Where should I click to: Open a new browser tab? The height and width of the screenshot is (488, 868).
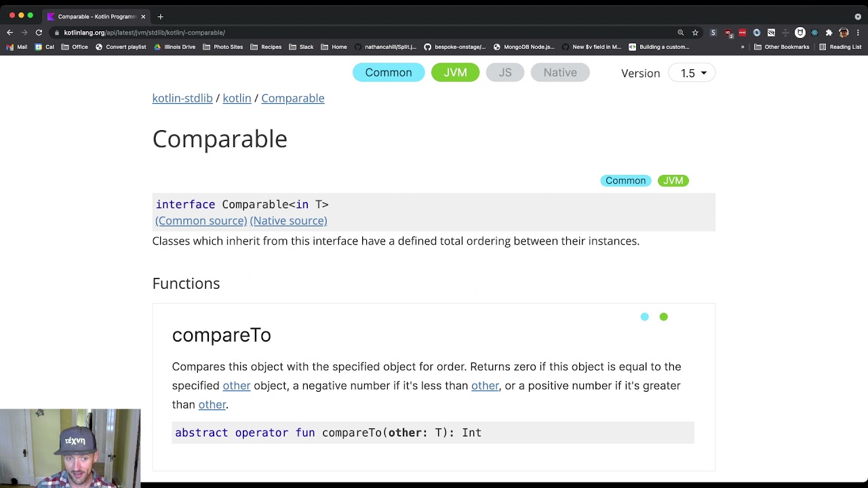160,16
